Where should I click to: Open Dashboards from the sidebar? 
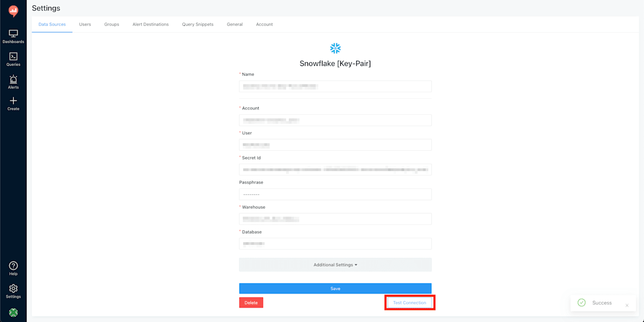(x=13, y=36)
